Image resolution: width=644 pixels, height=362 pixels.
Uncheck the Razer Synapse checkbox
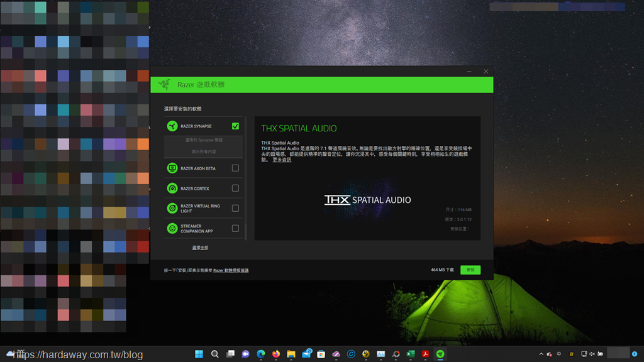click(235, 126)
